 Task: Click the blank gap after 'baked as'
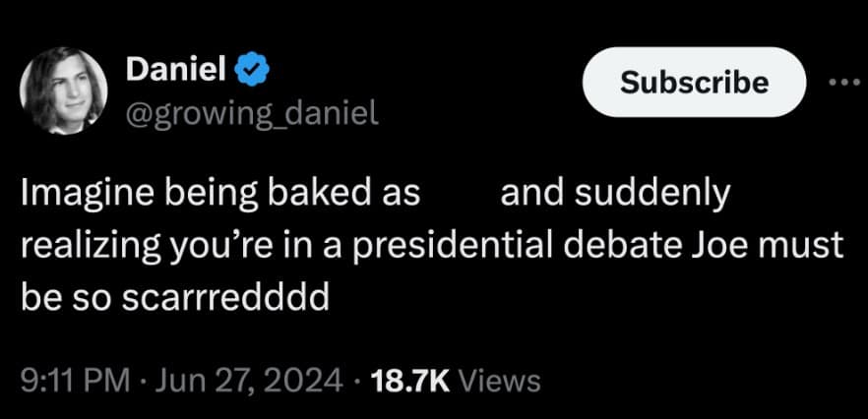pos(461,195)
